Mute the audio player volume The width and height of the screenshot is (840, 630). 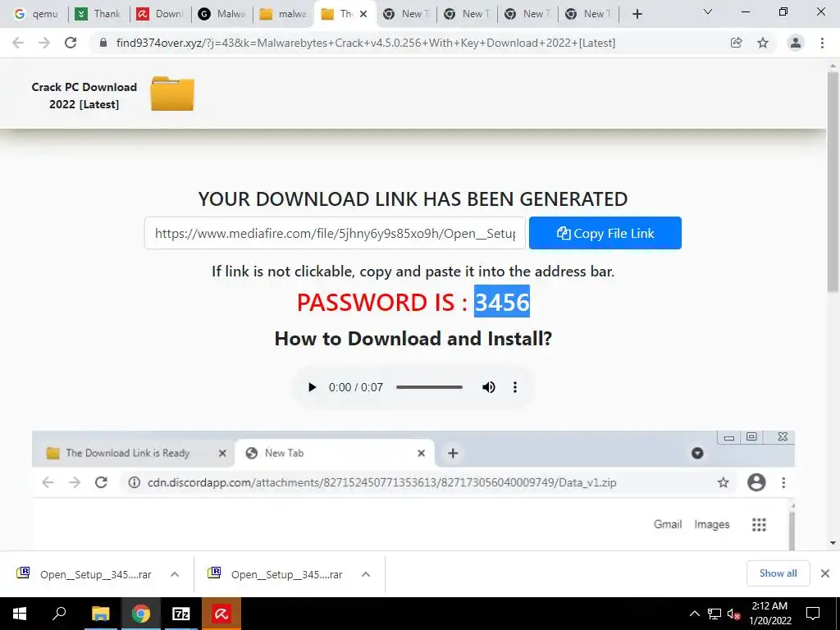[489, 387]
